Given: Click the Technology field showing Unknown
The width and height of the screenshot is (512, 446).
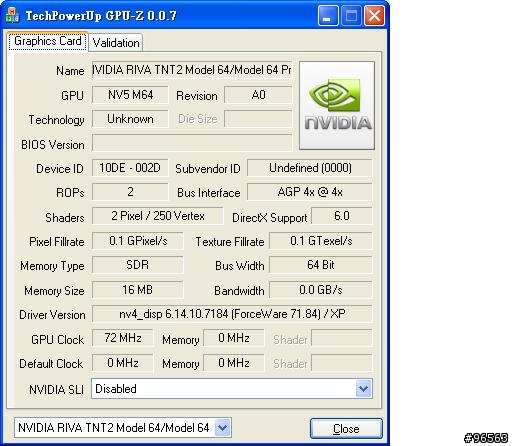Looking at the screenshot, I should 130,119.
